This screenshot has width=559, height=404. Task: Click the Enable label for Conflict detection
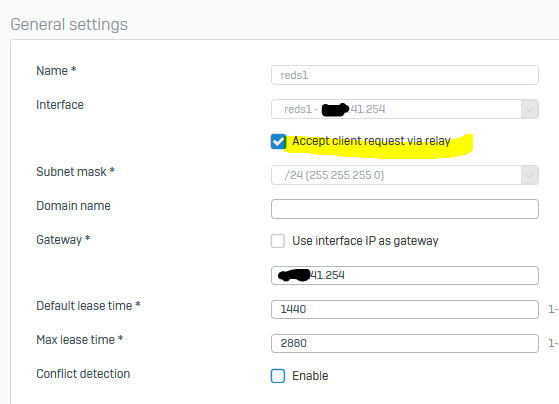pos(310,376)
